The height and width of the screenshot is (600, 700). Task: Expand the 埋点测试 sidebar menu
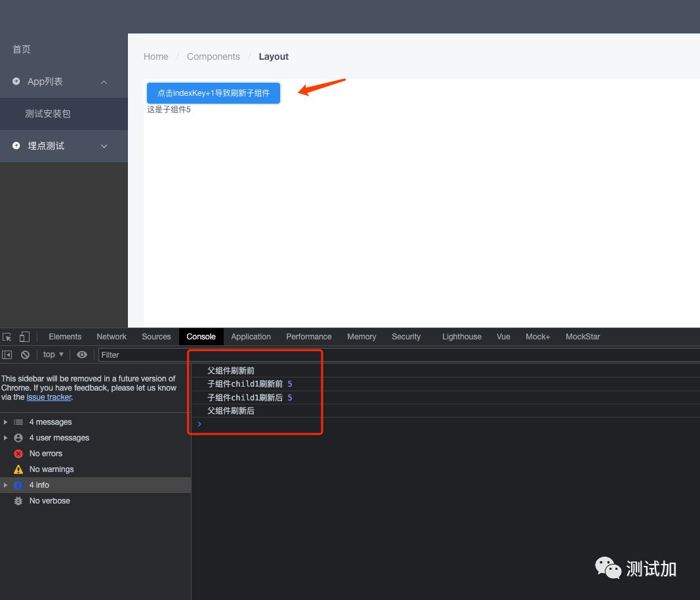[104, 146]
